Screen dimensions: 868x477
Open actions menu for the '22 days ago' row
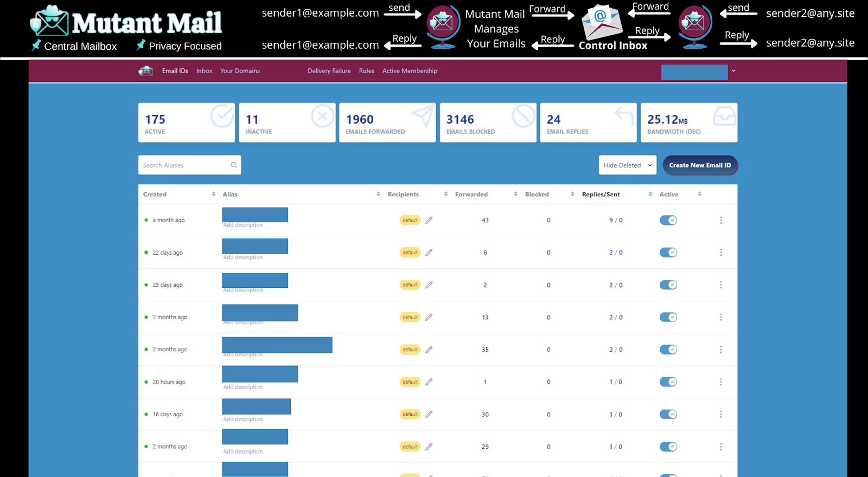(x=721, y=253)
